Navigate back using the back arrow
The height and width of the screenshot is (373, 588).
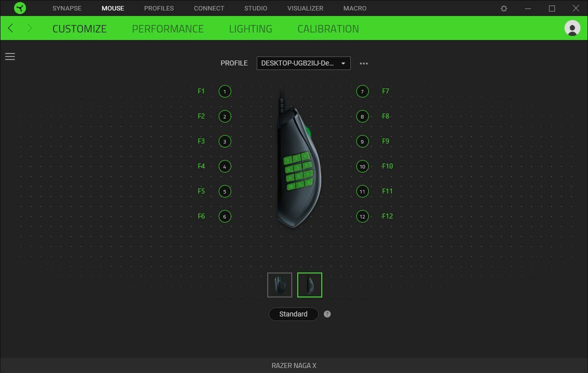click(10, 28)
